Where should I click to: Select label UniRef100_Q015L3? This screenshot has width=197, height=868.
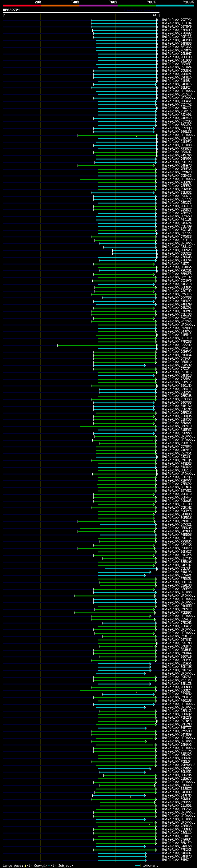(x=176, y=94)
